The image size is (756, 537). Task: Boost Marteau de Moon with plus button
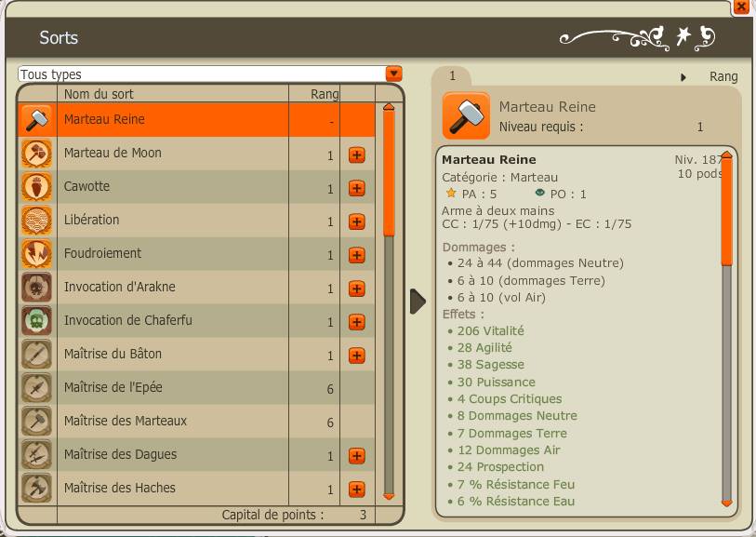pyautogui.click(x=357, y=154)
